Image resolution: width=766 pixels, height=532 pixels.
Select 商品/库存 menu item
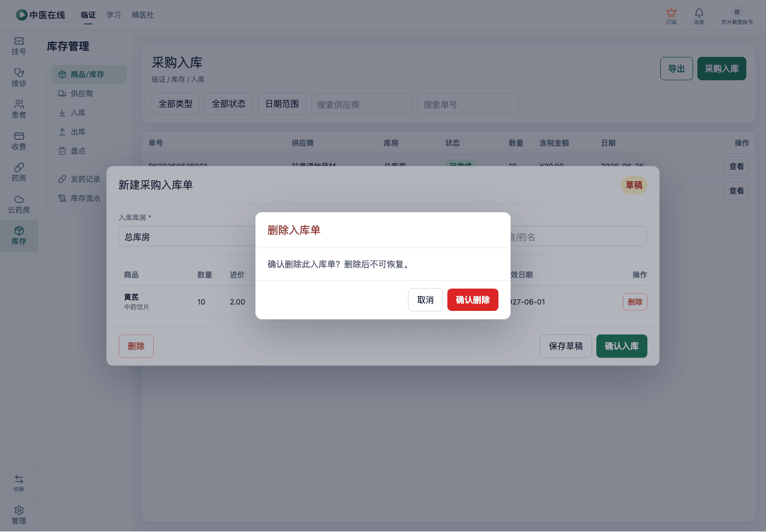coord(89,74)
